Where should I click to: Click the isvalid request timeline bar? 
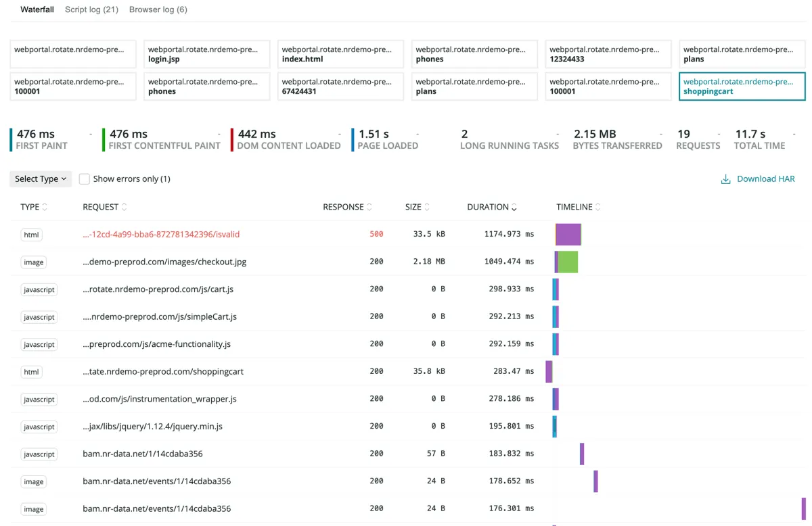coord(568,234)
